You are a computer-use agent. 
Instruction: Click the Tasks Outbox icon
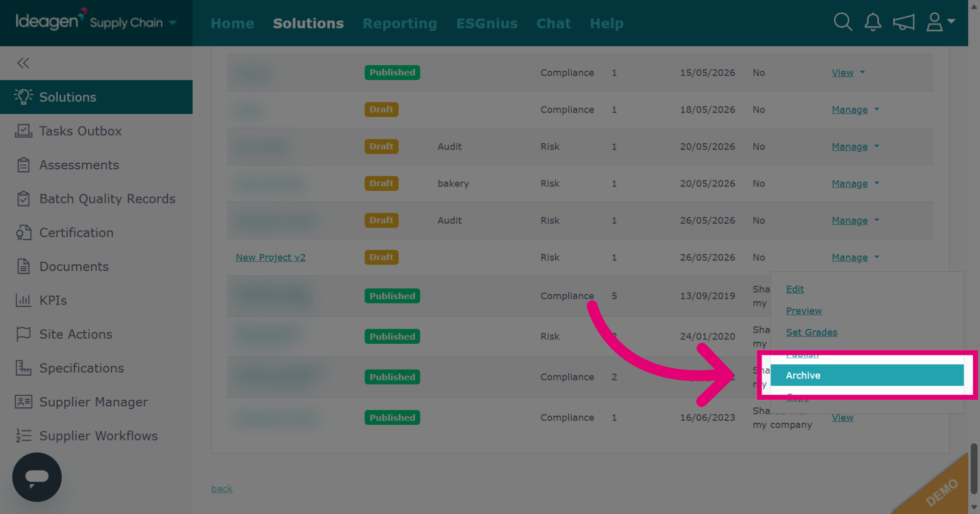click(23, 131)
